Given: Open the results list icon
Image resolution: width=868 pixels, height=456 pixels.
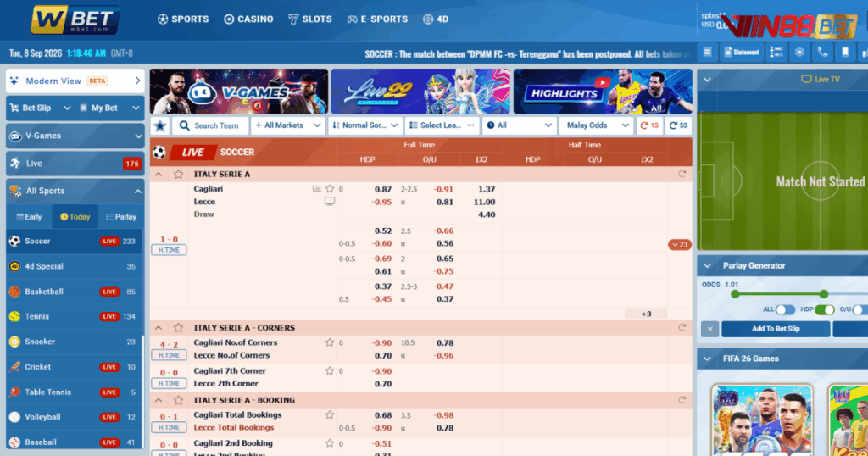Looking at the screenshot, I should (776, 53).
